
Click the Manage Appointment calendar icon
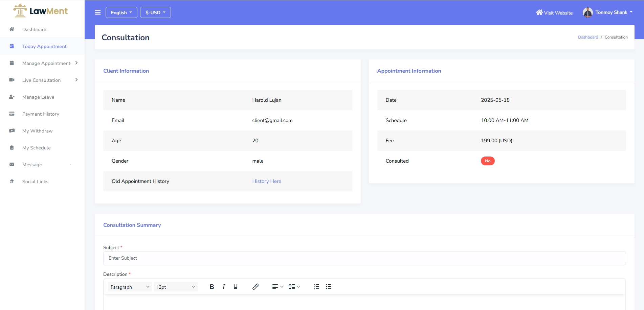12,63
